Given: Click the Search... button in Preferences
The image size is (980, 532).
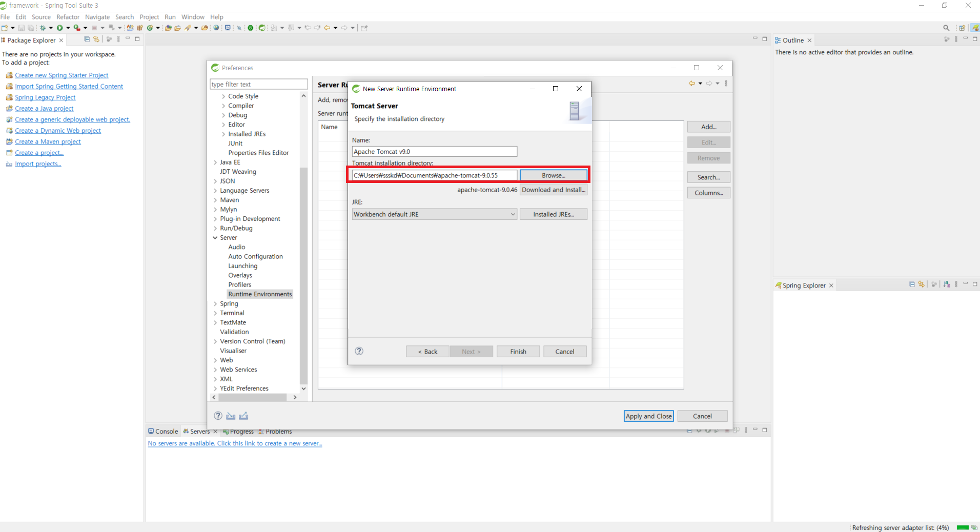Looking at the screenshot, I should (709, 177).
